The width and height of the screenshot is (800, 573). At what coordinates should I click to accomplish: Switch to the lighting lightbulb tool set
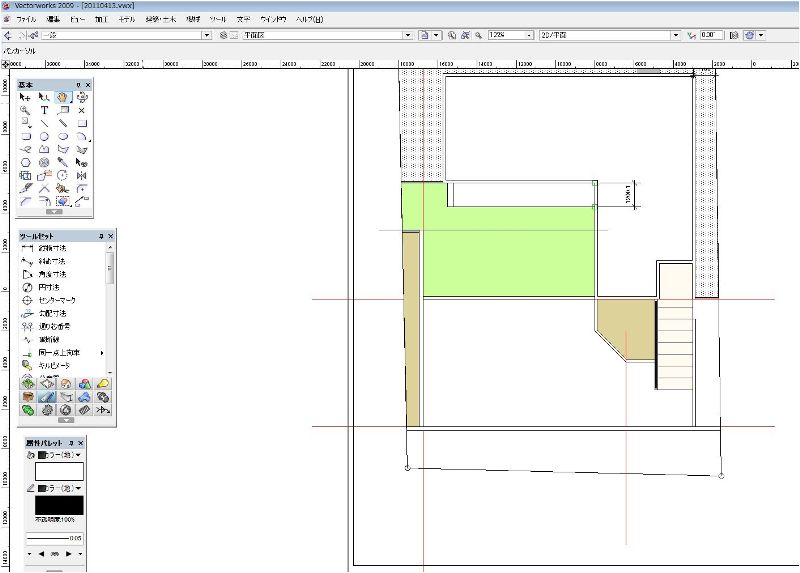(103, 383)
